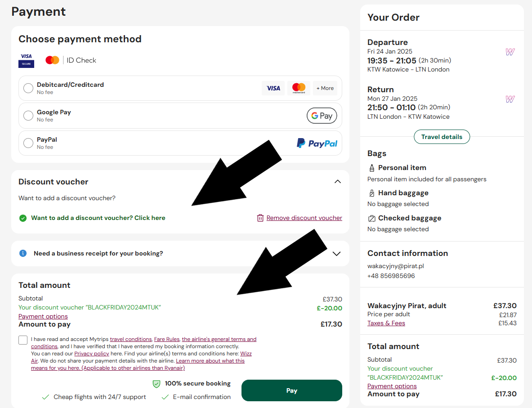532x408 pixels.
Task: Remove discount voucher link
Action: 304,218
